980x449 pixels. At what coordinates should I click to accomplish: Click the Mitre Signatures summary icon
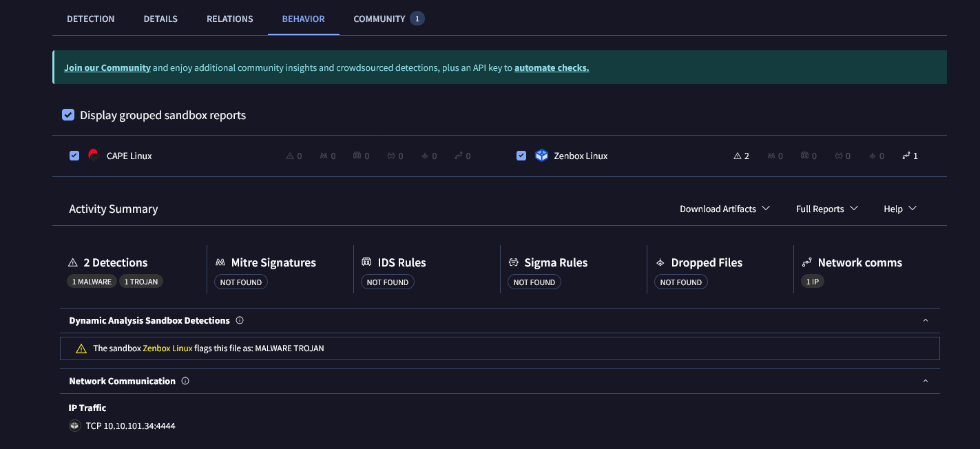click(x=220, y=263)
